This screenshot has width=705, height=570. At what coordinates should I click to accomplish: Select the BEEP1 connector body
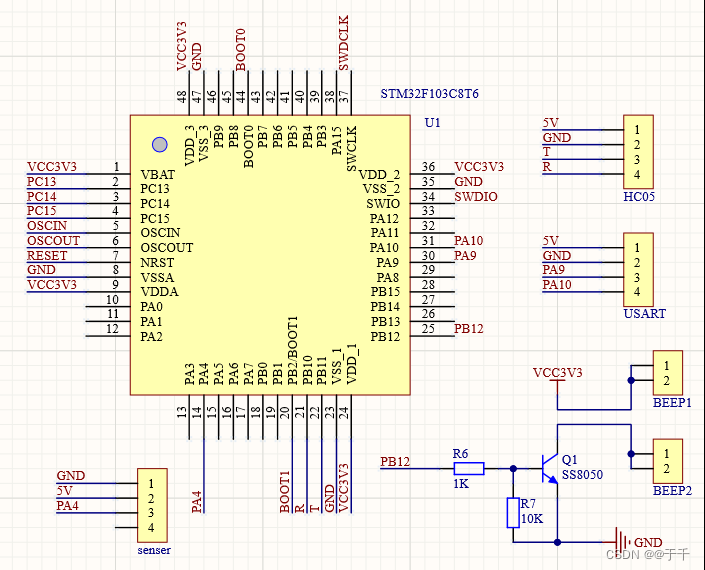coord(668,373)
